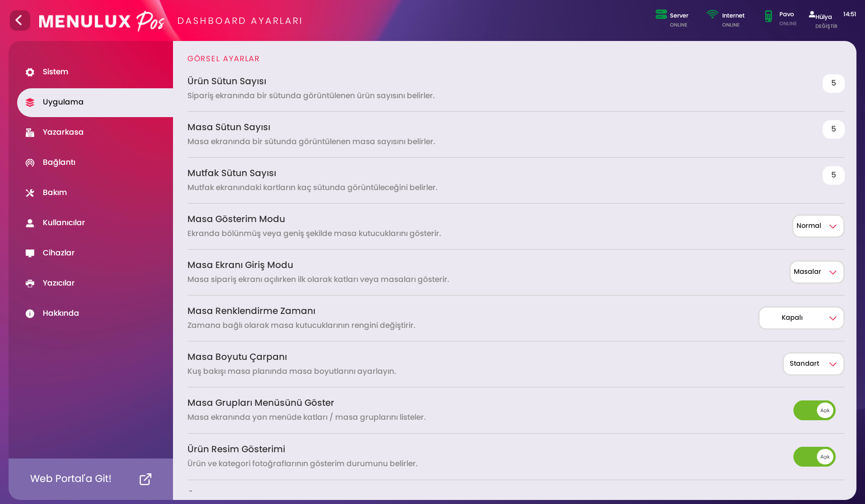Open the Sistem settings section
The image size is (865, 504).
[95, 72]
